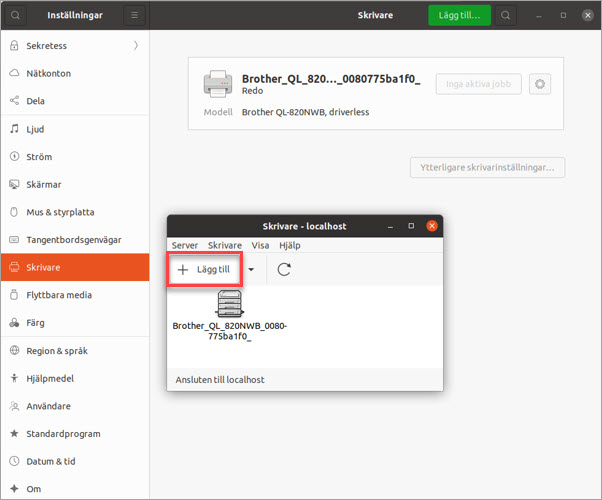
Task: Click the refresh icon in Skrivare toolbar
Action: 284,270
